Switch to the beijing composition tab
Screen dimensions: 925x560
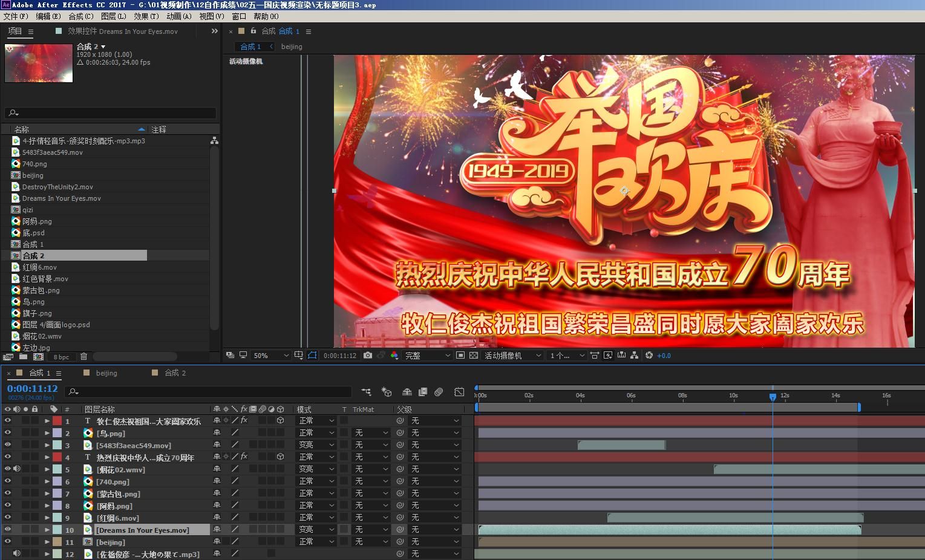[x=106, y=373]
